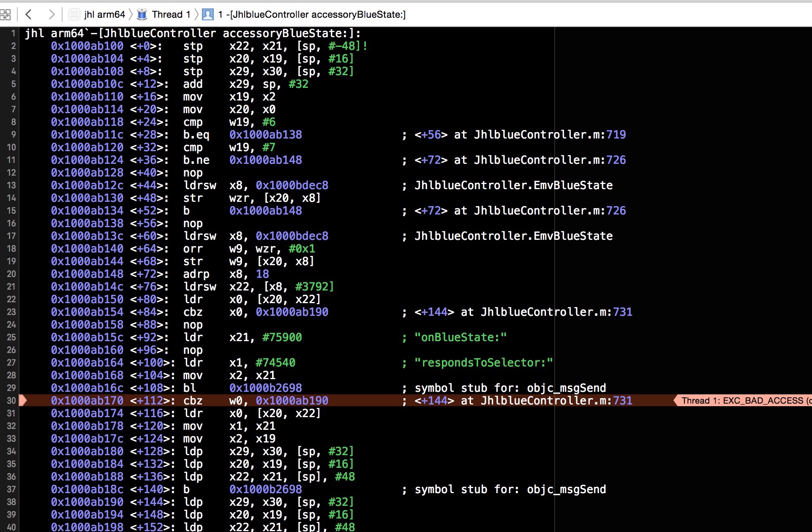Screen dimensions: 812x532
Task: Open the related items grid menu
Action: click(5, 15)
